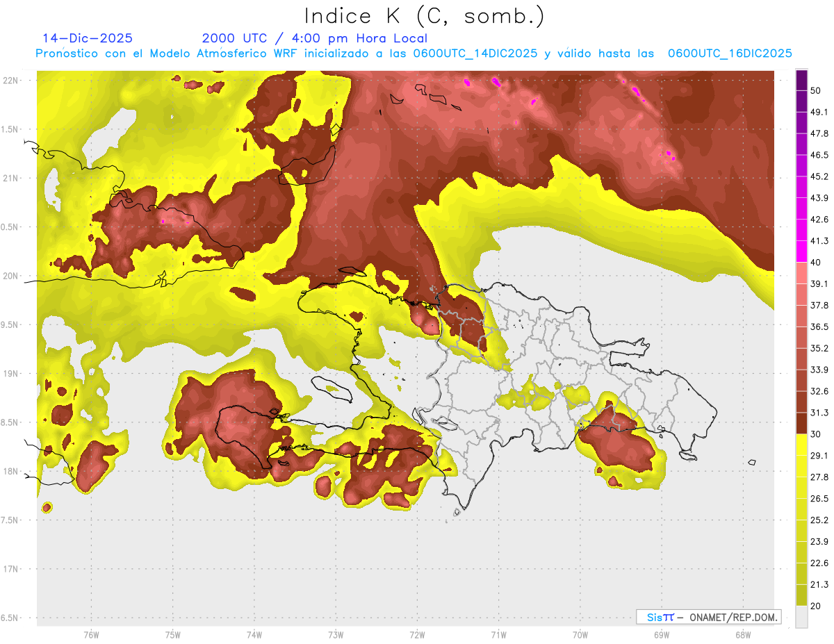The image size is (834, 644).
Task: Click the dark brown swatch between 30 and 31.3
Action: tap(801, 424)
